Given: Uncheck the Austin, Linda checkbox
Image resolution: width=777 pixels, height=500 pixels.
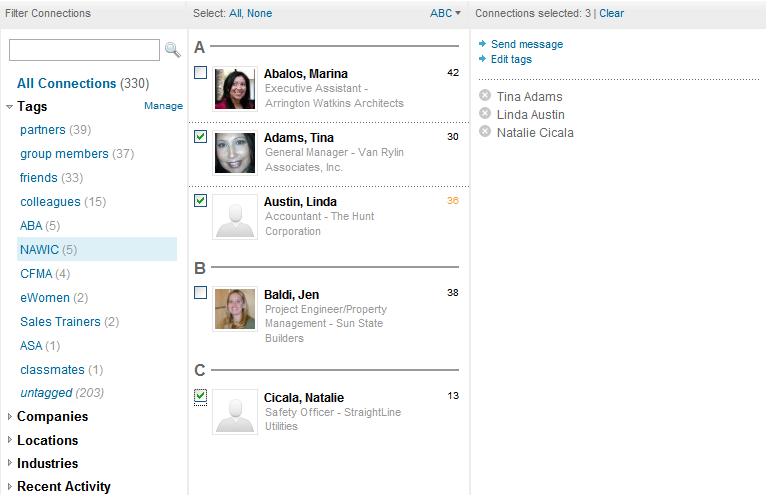Looking at the screenshot, I should [x=200, y=200].
